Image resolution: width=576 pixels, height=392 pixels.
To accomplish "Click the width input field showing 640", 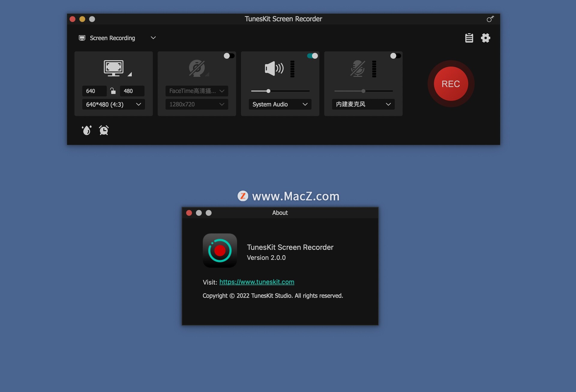I will click(94, 91).
